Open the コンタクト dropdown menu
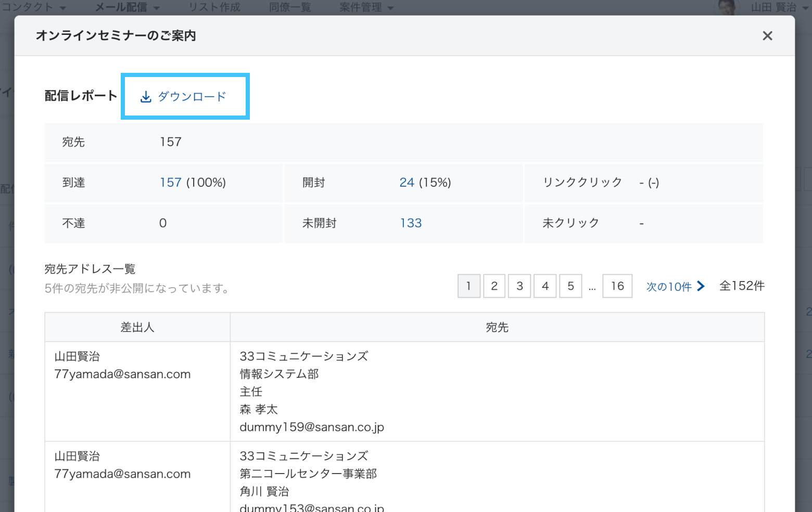This screenshot has height=512, width=812. point(34,7)
